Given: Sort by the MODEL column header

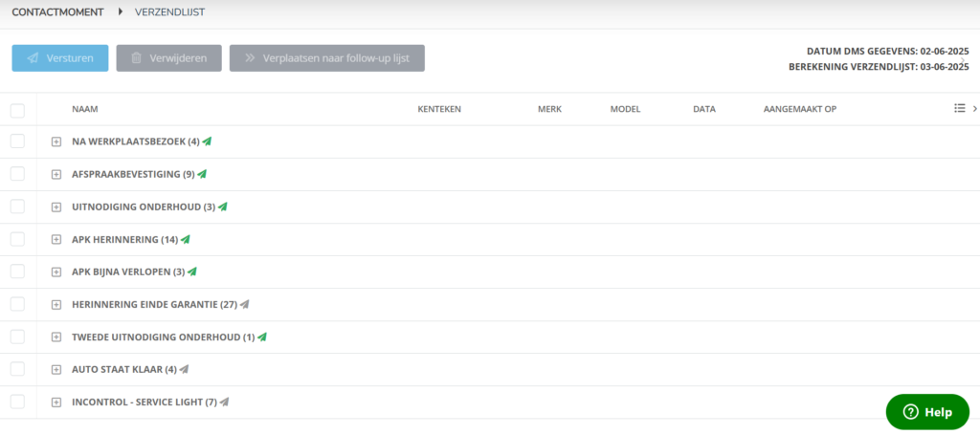Looking at the screenshot, I should click(625, 109).
